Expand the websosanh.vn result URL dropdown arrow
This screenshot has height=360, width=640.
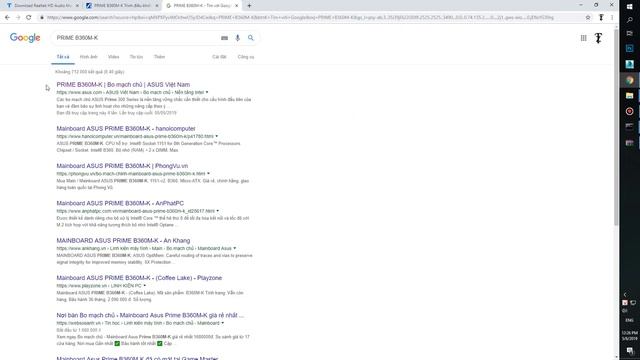[222, 323]
